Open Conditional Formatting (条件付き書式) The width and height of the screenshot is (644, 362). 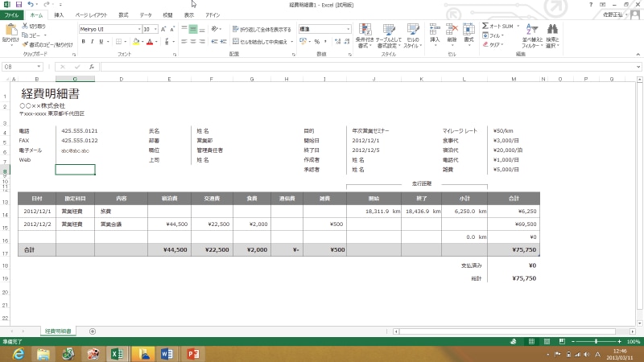365,36
